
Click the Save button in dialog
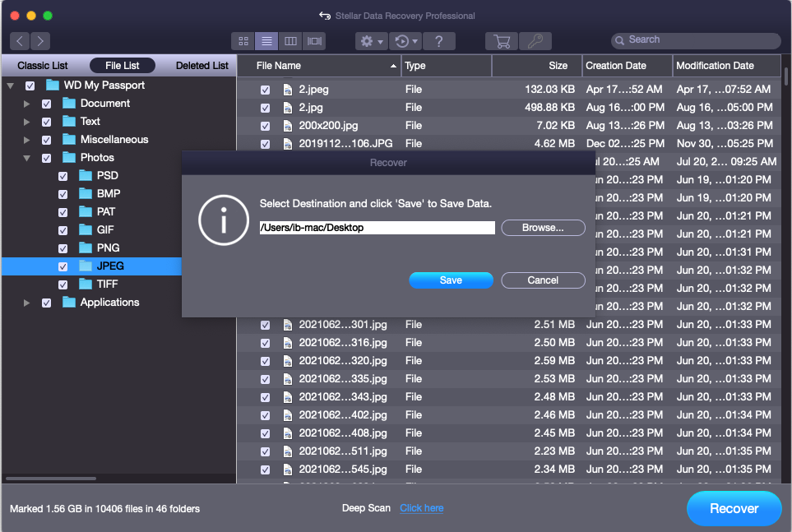451,280
